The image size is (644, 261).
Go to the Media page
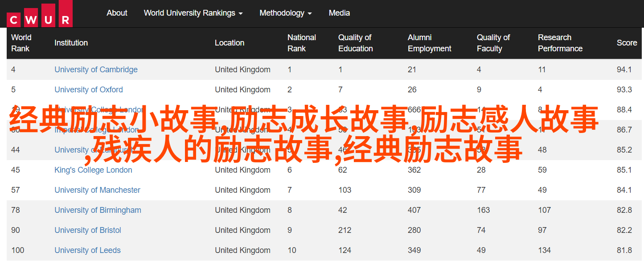pyautogui.click(x=339, y=13)
